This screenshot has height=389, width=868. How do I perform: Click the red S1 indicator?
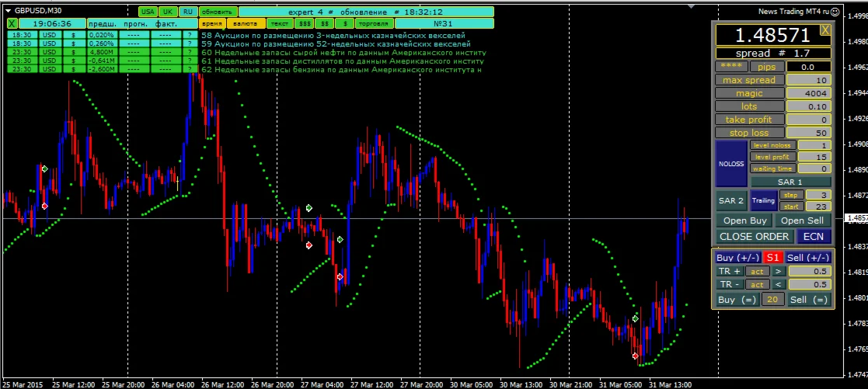(x=772, y=257)
